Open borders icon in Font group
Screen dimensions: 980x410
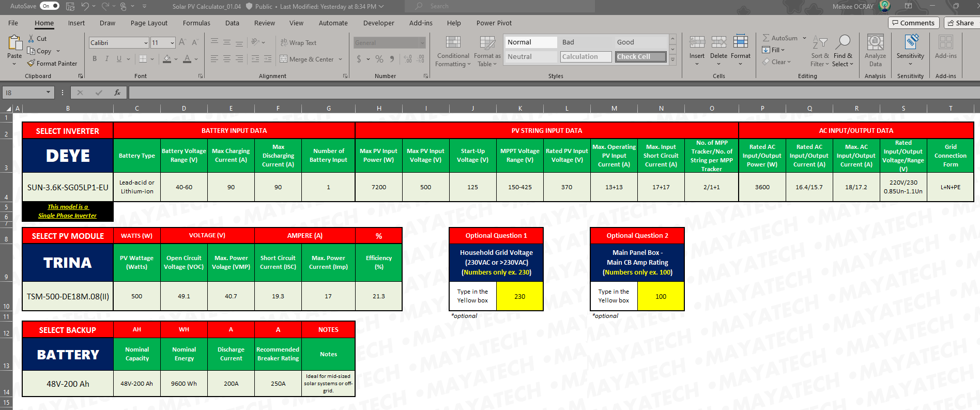coord(143,59)
